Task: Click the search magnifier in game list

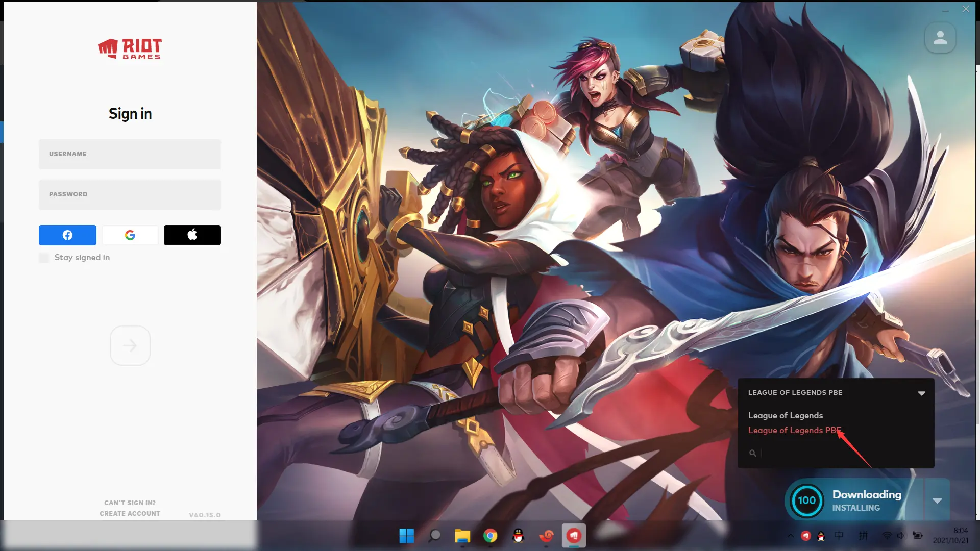Action: point(752,453)
